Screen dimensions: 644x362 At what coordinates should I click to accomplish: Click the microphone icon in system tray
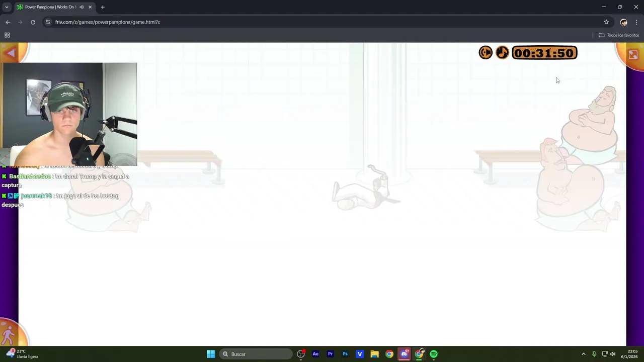point(594,354)
